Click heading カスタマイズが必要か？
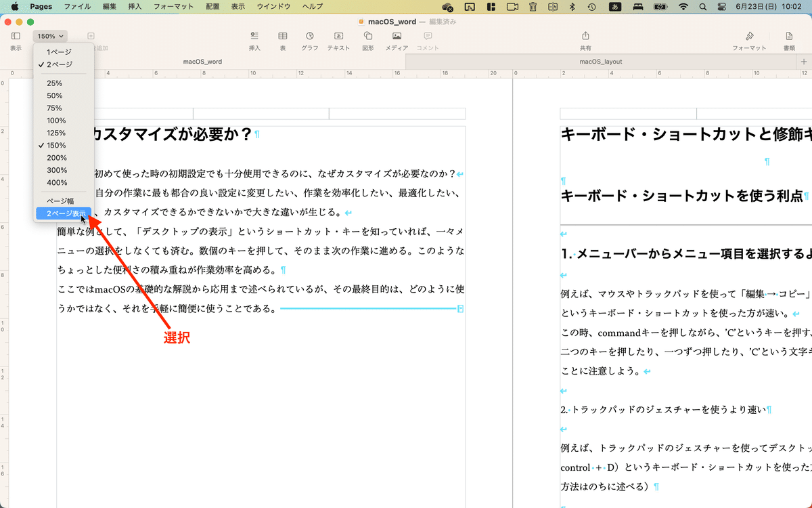The image size is (812, 508). pyautogui.click(x=171, y=134)
